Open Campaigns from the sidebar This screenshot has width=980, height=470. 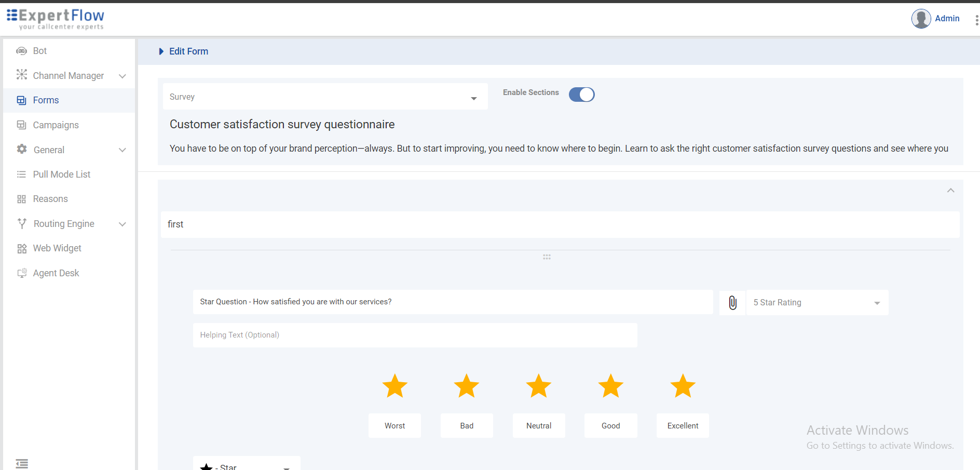(56, 125)
